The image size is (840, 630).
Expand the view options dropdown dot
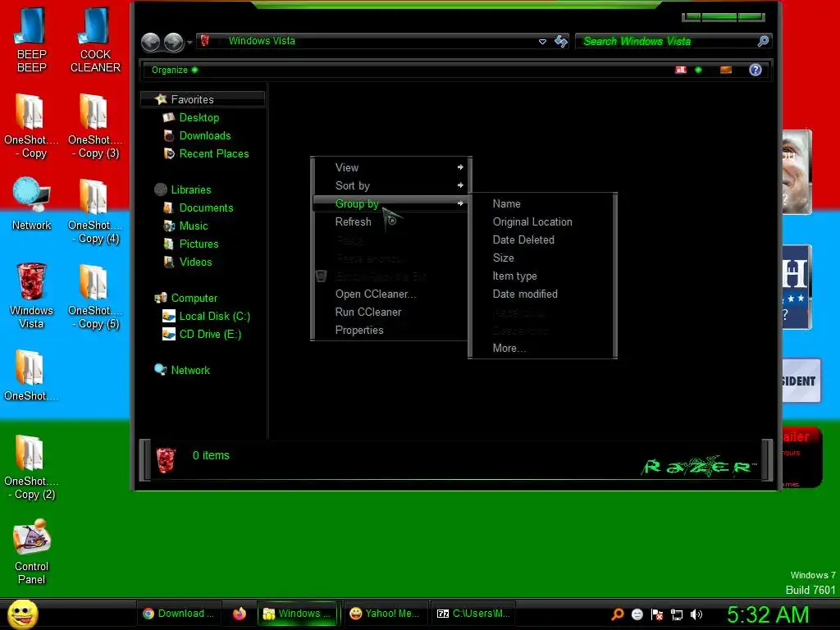[698, 70]
